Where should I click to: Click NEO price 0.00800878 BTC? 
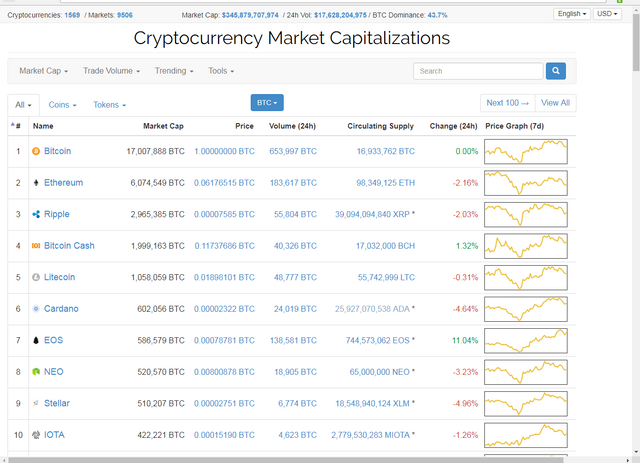coord(224,372)
